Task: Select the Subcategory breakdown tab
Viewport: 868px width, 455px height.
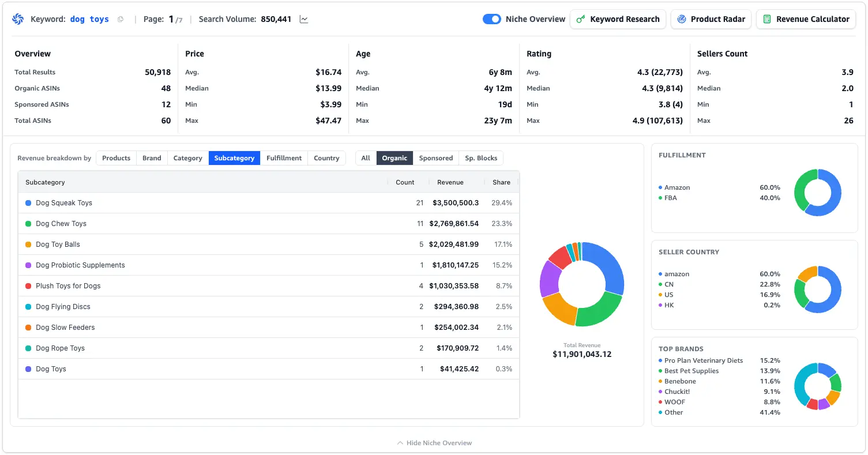Action: pyautogui.click(x=234, y=158)
